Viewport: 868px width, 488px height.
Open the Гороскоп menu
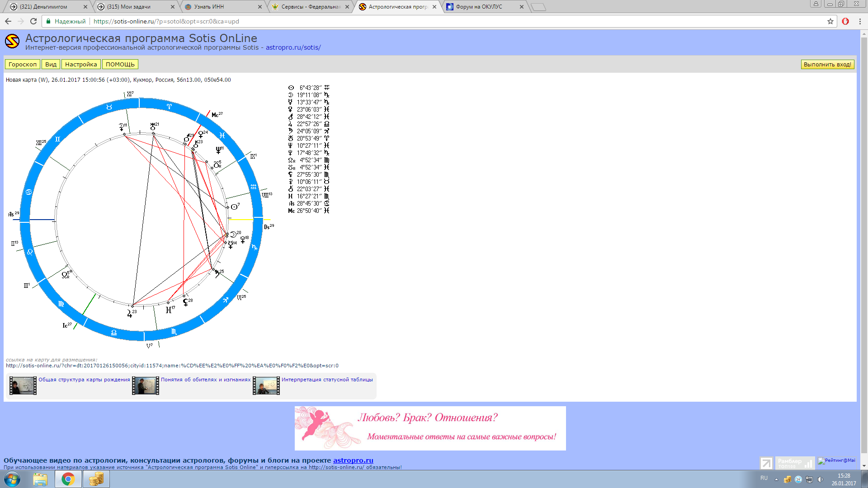point(23,65)
